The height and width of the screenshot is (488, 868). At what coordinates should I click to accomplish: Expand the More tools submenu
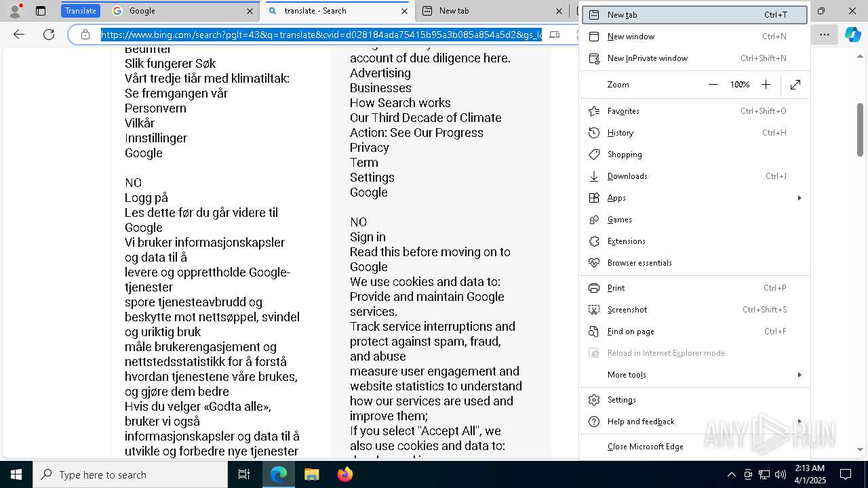(x=695, y=375)
